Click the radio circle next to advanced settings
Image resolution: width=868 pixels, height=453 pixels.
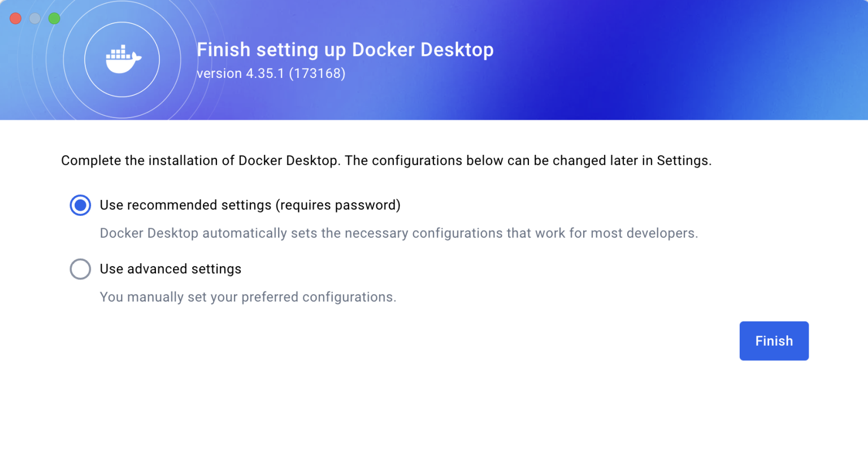pyautogui.click(x=80, y=269)
